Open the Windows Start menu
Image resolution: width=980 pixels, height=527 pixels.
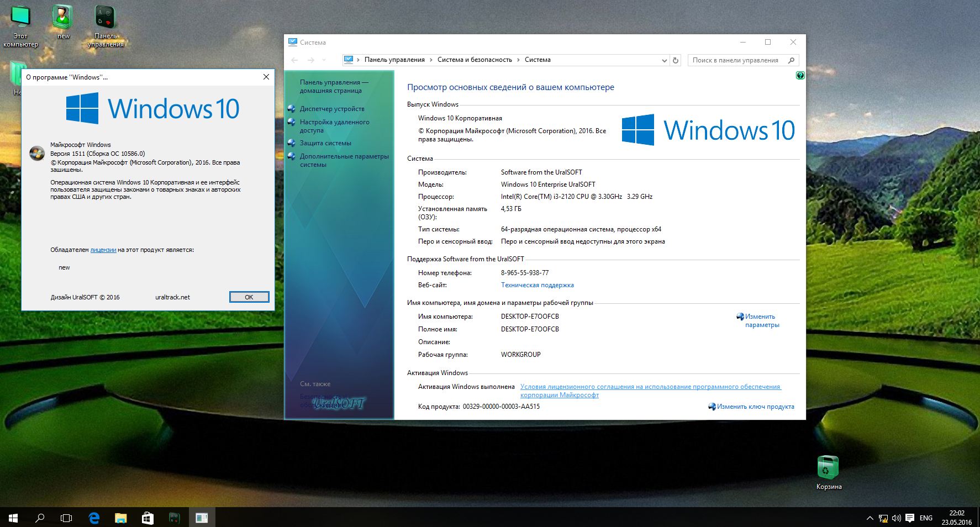tap(13, 518)
